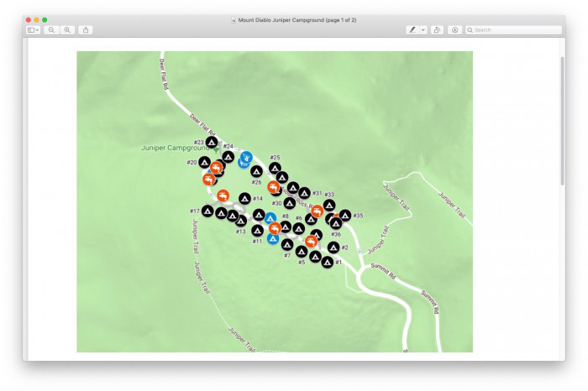Click the tent marker for campsite #17

[207, 211]
